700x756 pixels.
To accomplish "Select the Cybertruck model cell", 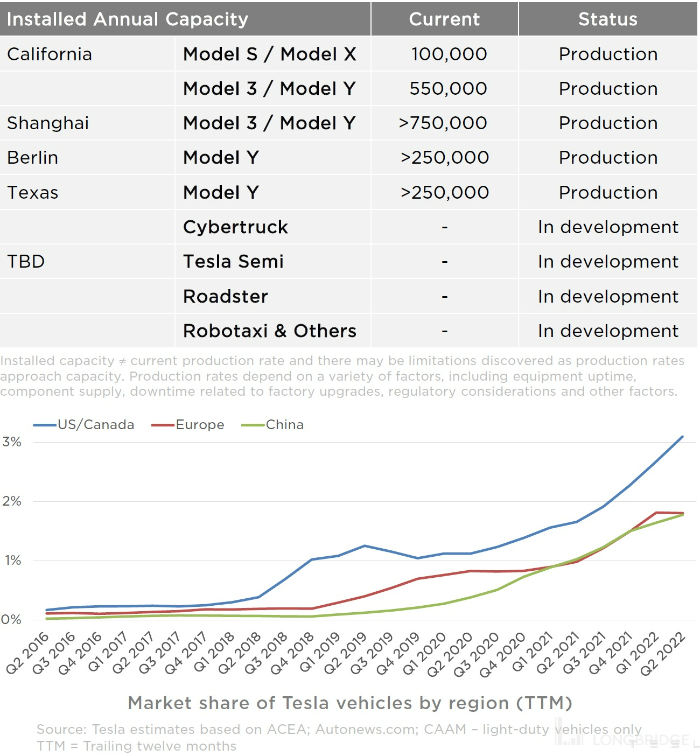I will pyautogui.click(x=235, y=227).
